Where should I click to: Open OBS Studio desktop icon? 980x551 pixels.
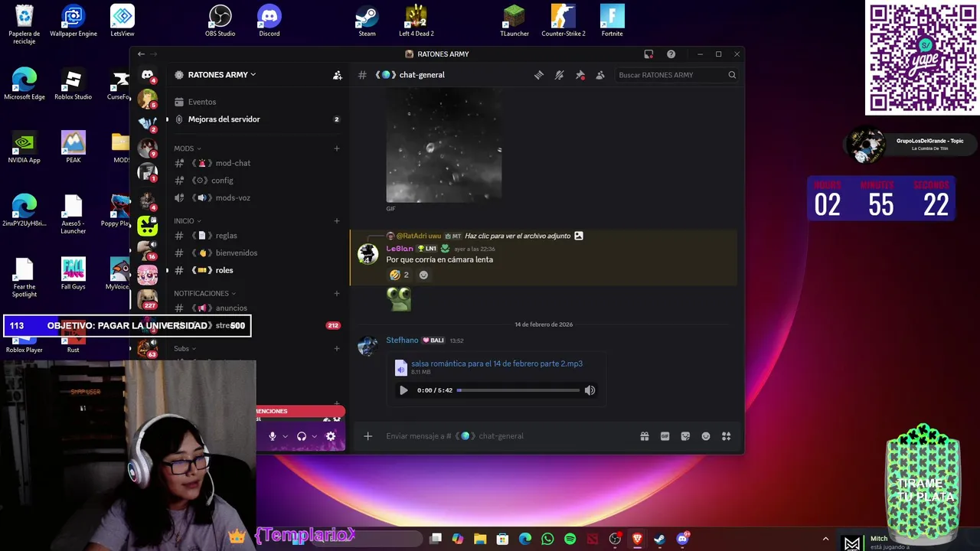[220, 21]
